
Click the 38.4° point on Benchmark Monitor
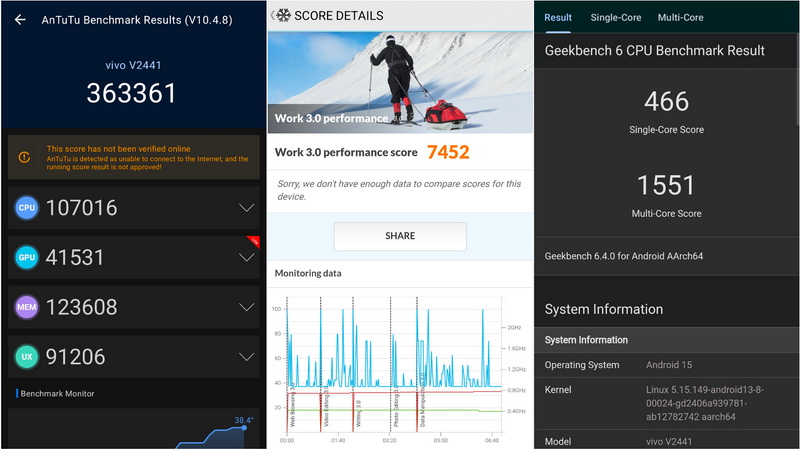[243, 427]
